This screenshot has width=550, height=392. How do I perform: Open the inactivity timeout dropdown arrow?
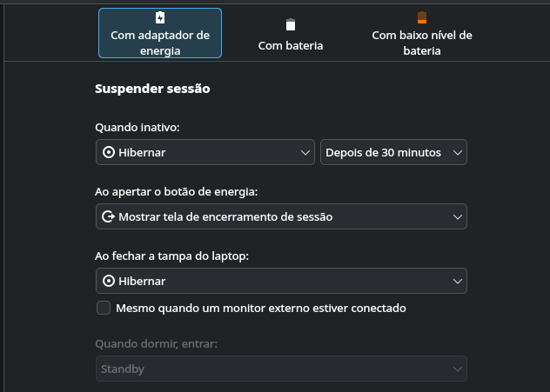tap(458, 153)
